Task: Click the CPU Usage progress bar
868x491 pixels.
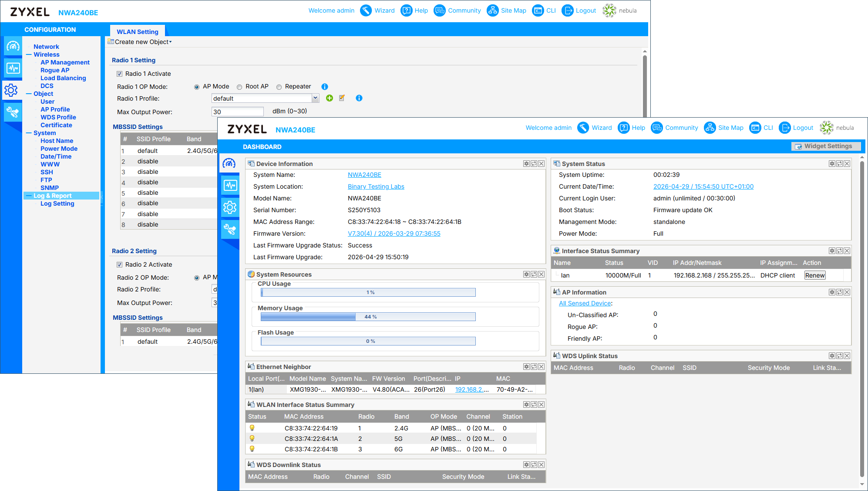Action: [368, 292]
